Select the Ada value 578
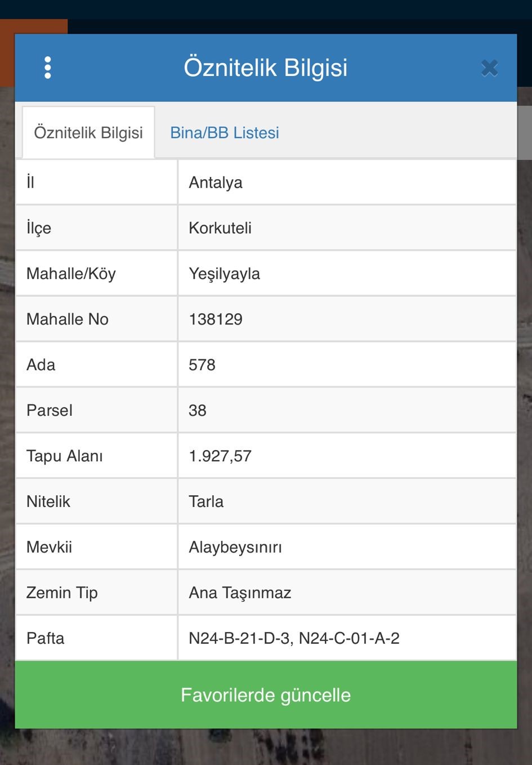Image resolution: width=532 pixels, height=765 pixels. pos(202,365)
